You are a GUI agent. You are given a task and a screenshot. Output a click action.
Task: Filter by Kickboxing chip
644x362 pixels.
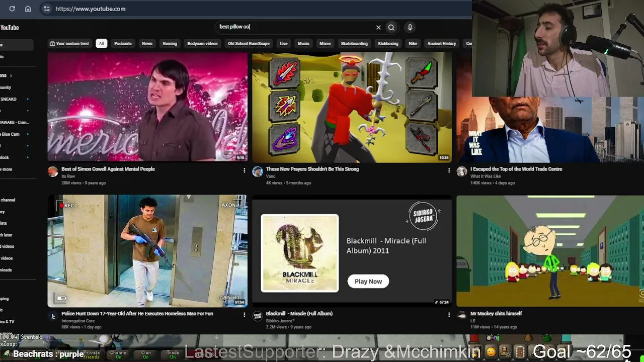pos(388,43)
